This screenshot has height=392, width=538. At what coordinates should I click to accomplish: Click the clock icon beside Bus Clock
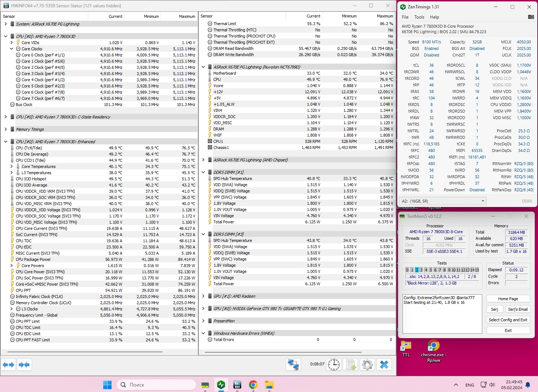coord(12,105)
